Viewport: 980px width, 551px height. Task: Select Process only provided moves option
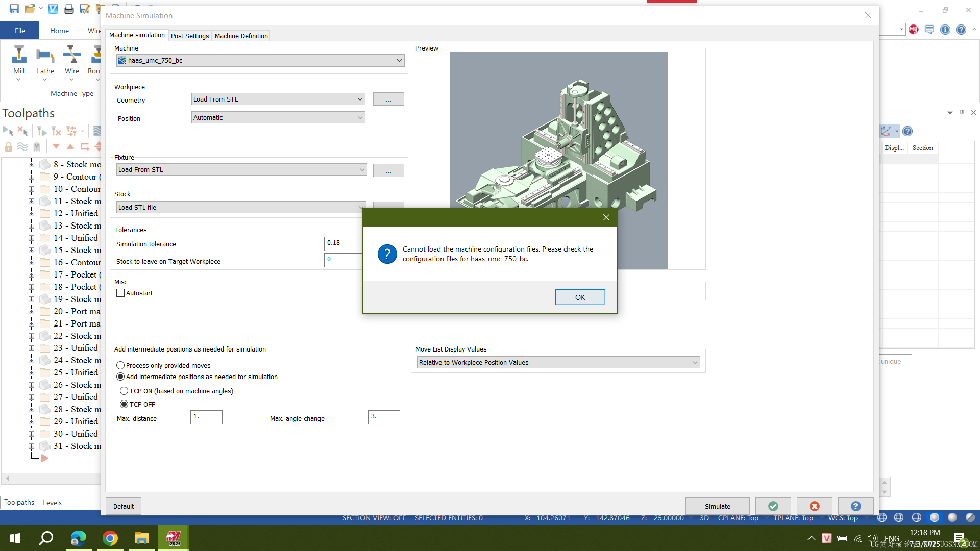[120, 365]
